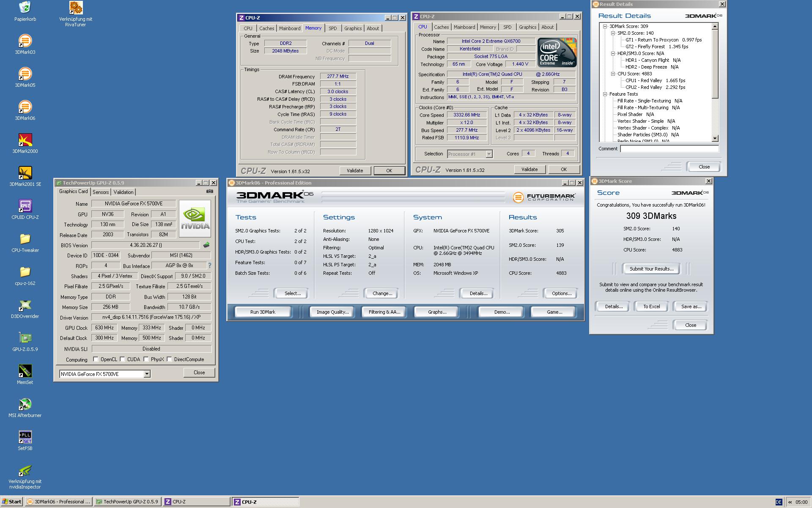The width and height of the screenshot is (812, 508).
Task: Check the PhysX checkbox
Action: (x=146, y=359)
